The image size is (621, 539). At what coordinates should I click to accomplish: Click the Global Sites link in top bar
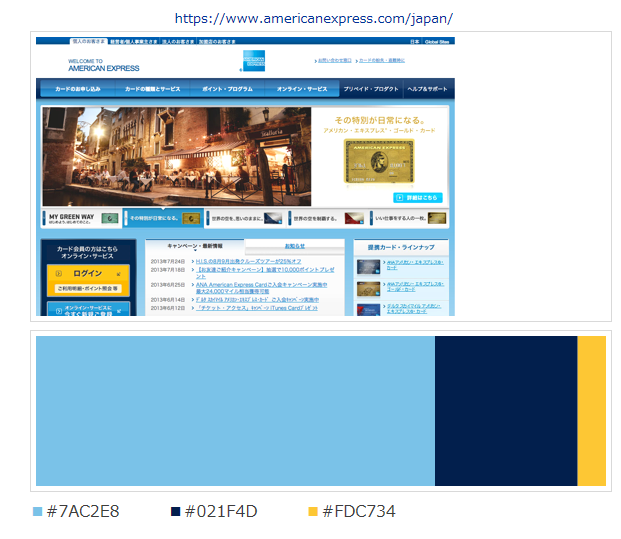437,42
